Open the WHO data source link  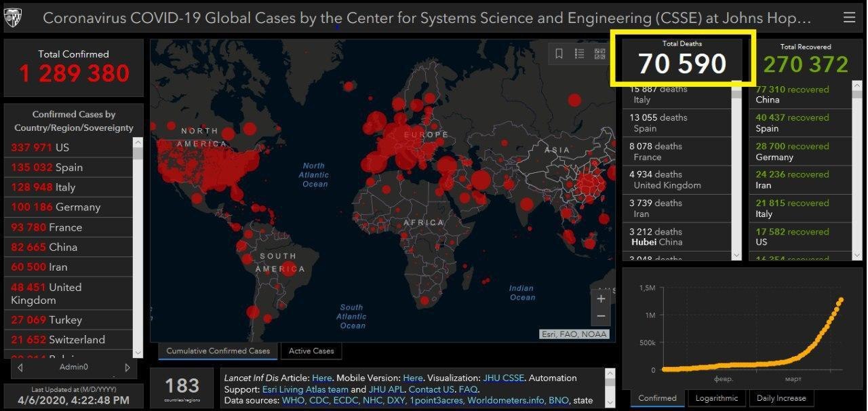[294, 401]
